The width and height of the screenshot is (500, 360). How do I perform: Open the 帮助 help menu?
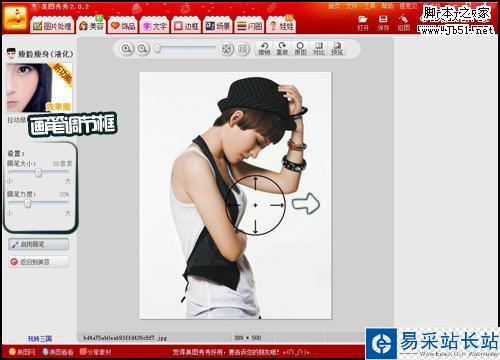click(387, 6)
